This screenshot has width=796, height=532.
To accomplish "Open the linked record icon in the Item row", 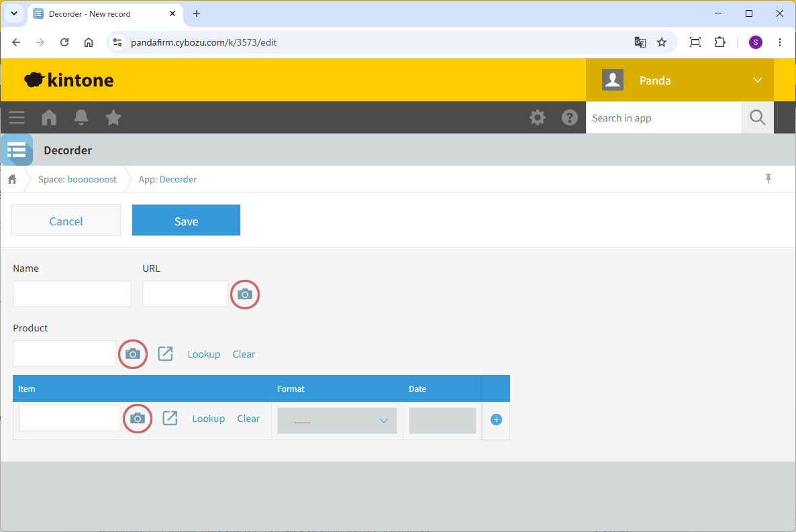I will [x=170, y=419].
